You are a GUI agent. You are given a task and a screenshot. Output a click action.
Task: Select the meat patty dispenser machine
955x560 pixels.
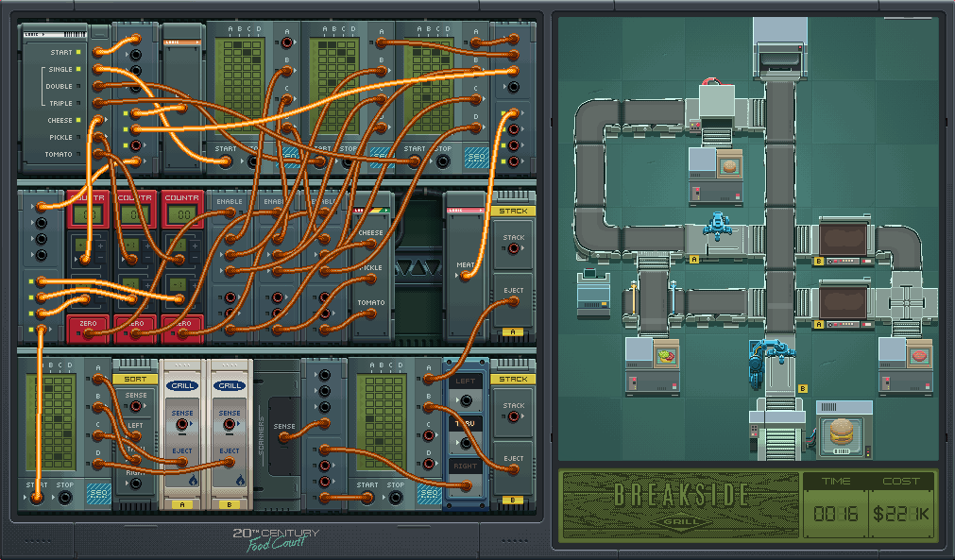coord(906,366)
